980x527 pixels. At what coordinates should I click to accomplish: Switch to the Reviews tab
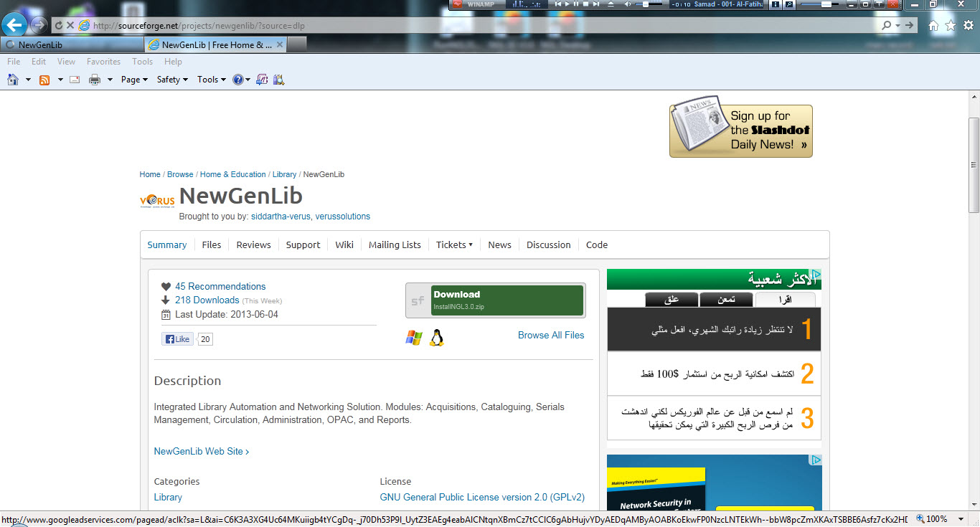pyautogui.click(x=253, y=244)
